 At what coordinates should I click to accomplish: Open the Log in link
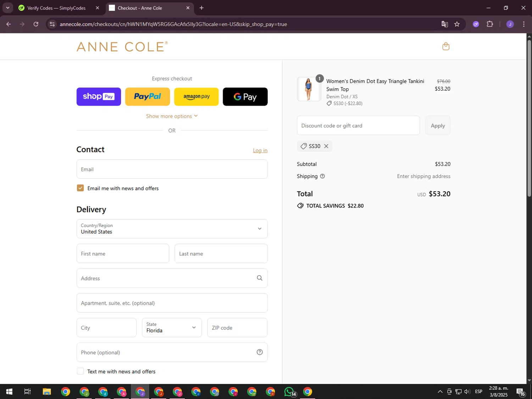[260, 150]
